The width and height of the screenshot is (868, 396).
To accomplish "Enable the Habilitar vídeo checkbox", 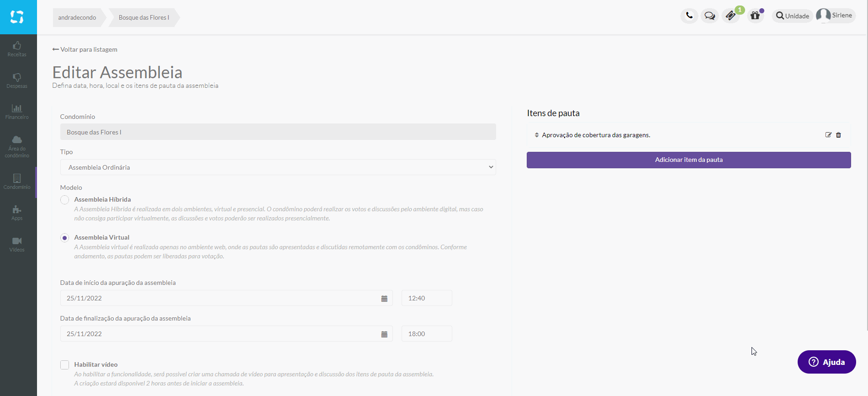I will tap(65, 365).
